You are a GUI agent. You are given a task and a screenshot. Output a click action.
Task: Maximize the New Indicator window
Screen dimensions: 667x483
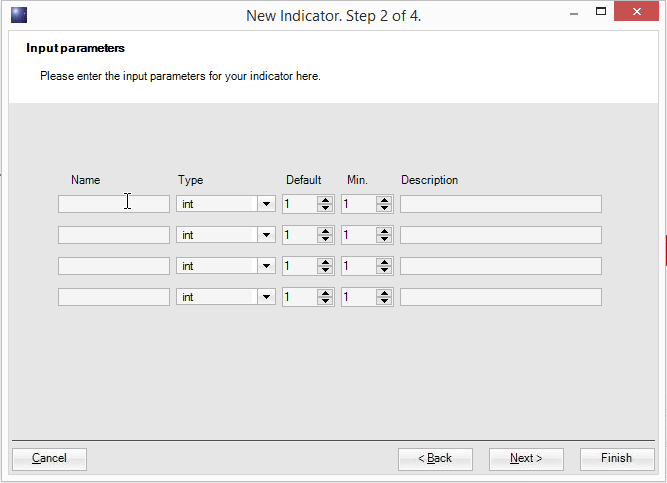[x=601, y=11]
